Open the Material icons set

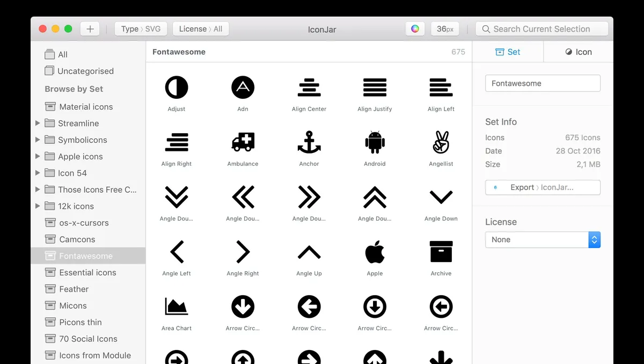[88, 107]
